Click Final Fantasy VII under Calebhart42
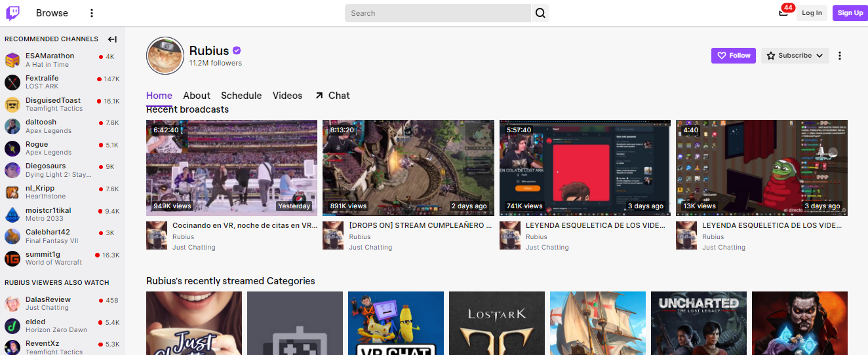Image resolution: width=868 pixels, height=355 pixels. 52,240
